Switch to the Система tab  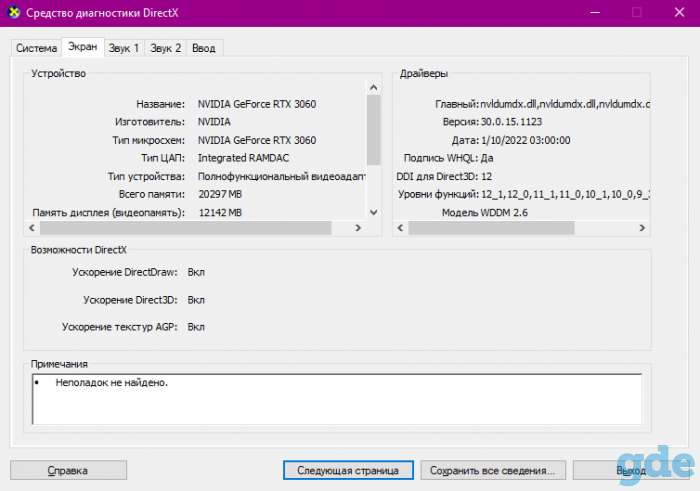[x=37, y=48]
